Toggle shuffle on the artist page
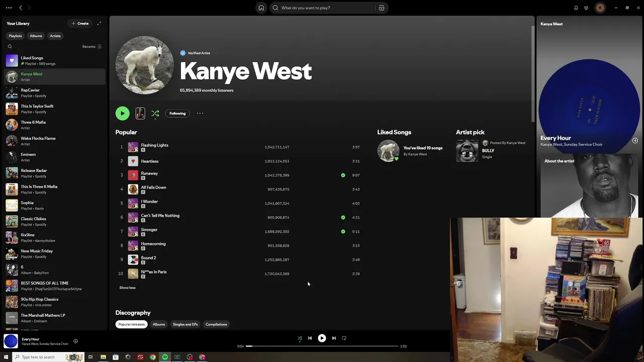This screenshot has width=644, height=362. point(155,113)
